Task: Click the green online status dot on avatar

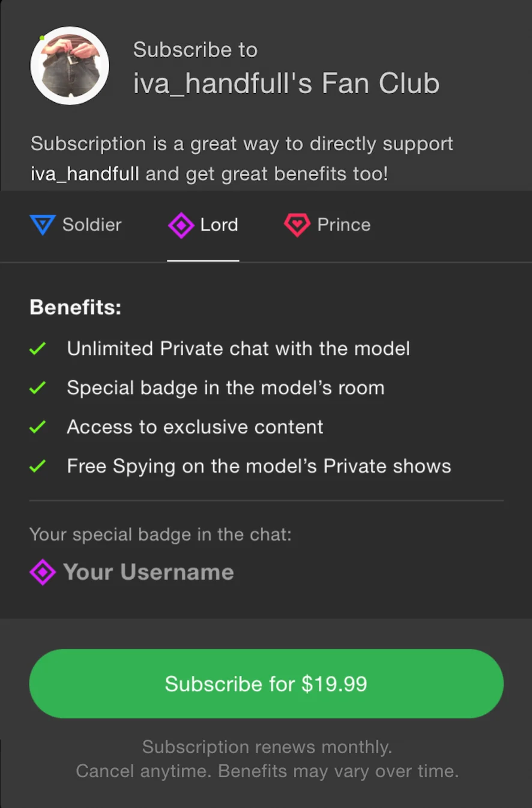Action: (42, 38)
